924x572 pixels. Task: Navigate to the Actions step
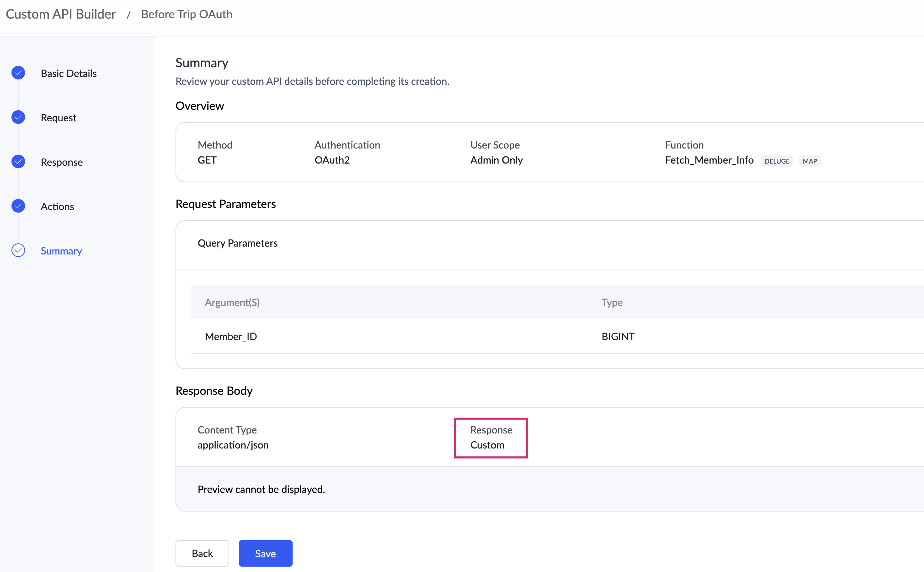(57, 206)
